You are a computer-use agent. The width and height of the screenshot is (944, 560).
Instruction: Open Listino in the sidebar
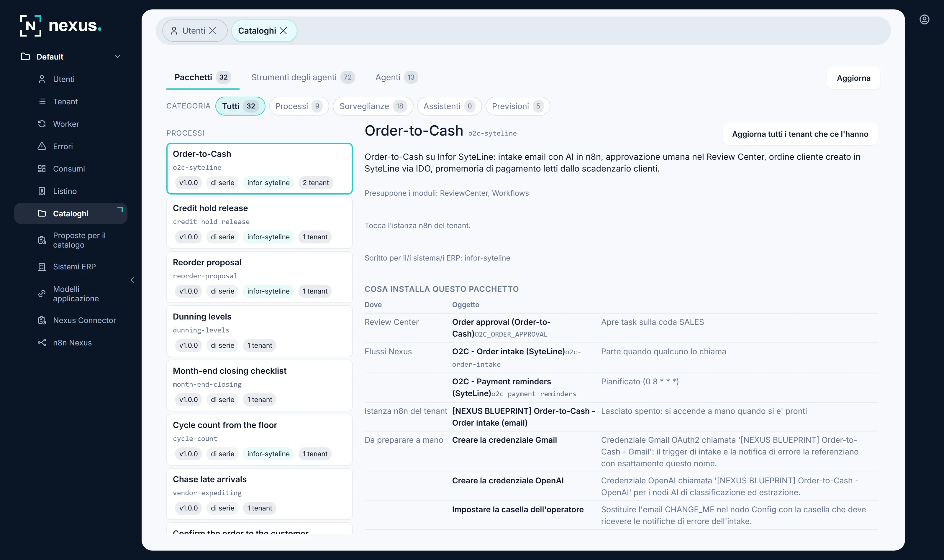click(x=71, y=191)
